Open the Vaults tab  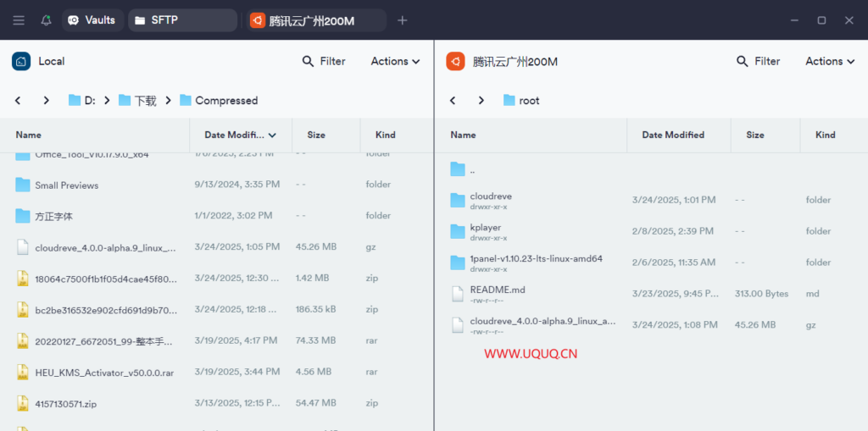click(x=92, y=20)
